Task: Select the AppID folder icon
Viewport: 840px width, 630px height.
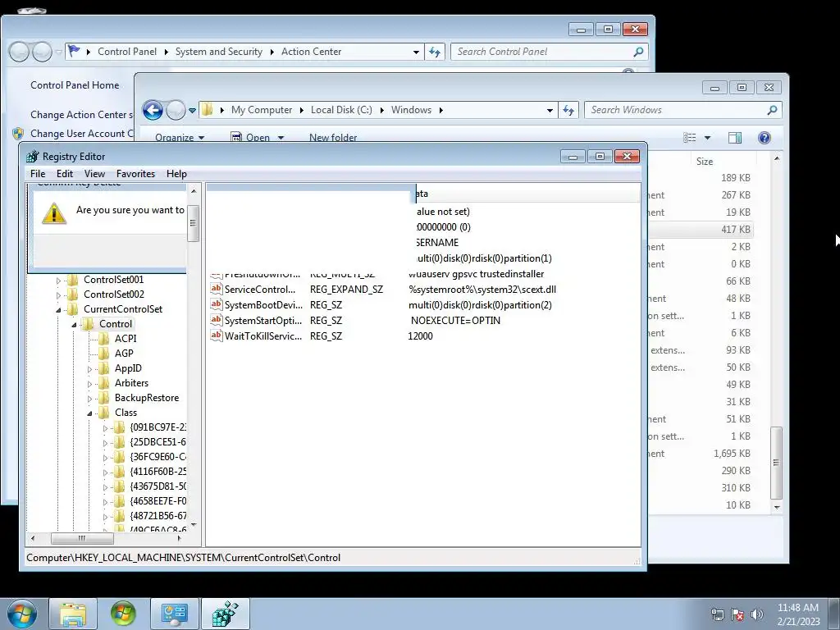Action: coord(104,368)
